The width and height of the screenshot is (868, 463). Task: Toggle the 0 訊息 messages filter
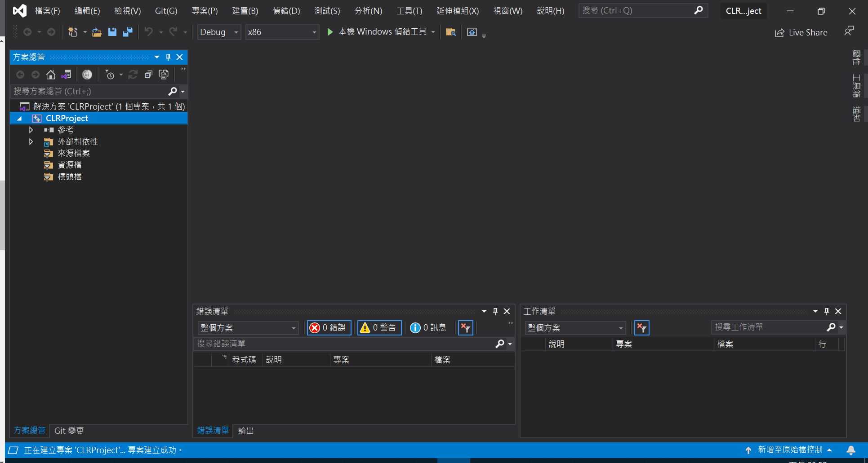tap(428, 328)
